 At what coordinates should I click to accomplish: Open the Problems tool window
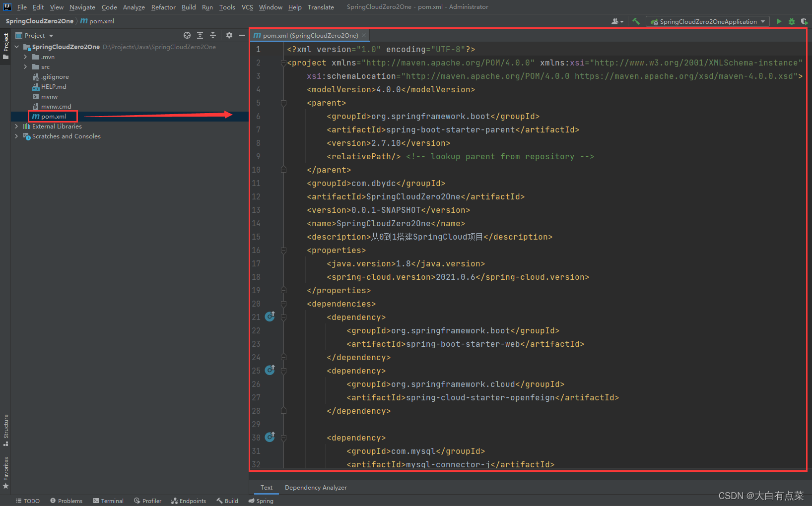point(66,501)
